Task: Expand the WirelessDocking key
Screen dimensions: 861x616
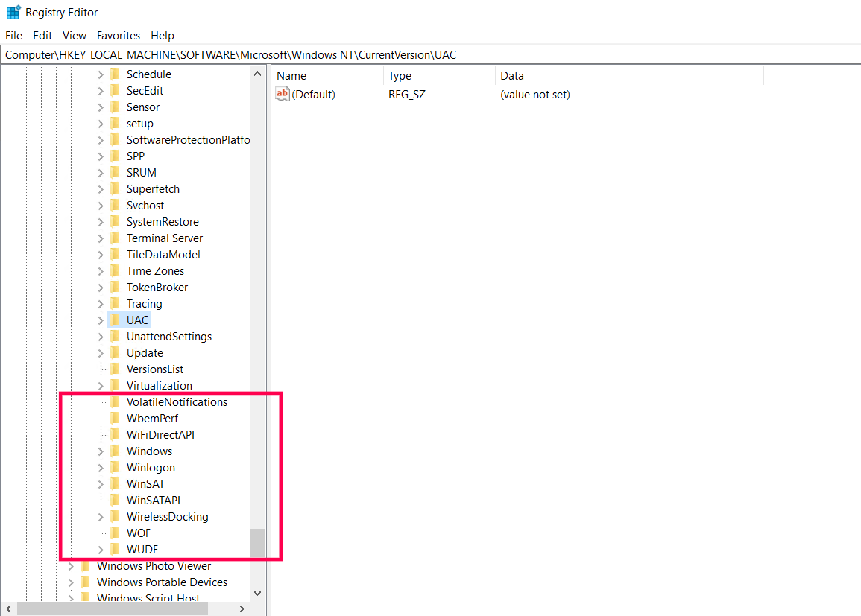Action: [x=101, y=517]
